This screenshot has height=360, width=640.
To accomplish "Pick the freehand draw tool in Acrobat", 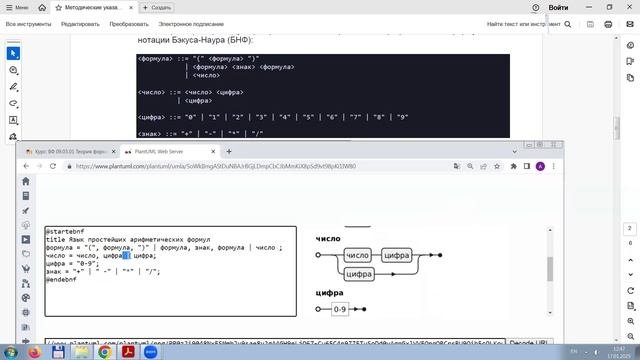I will (x=13, y=103).
